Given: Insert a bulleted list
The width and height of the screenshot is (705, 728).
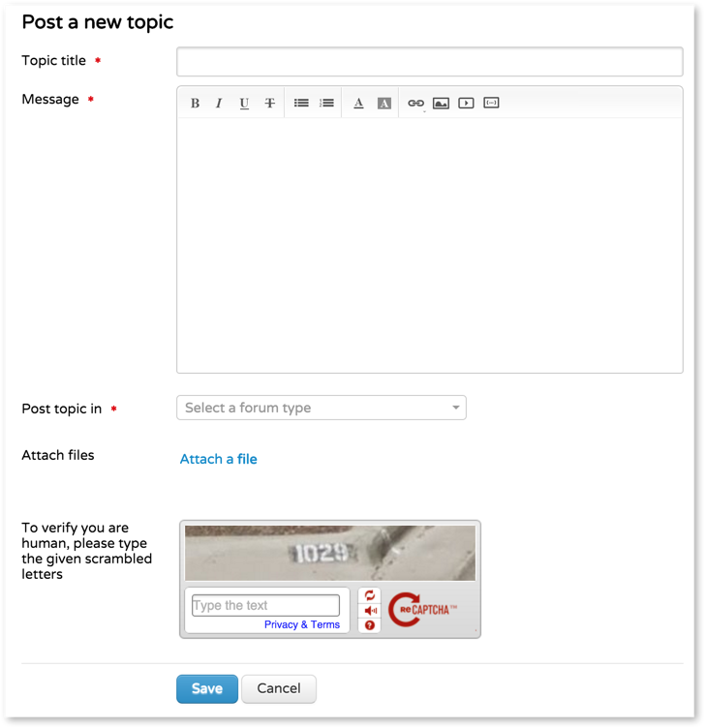Looking at the screenshot, I should click(x=301, y=103).
